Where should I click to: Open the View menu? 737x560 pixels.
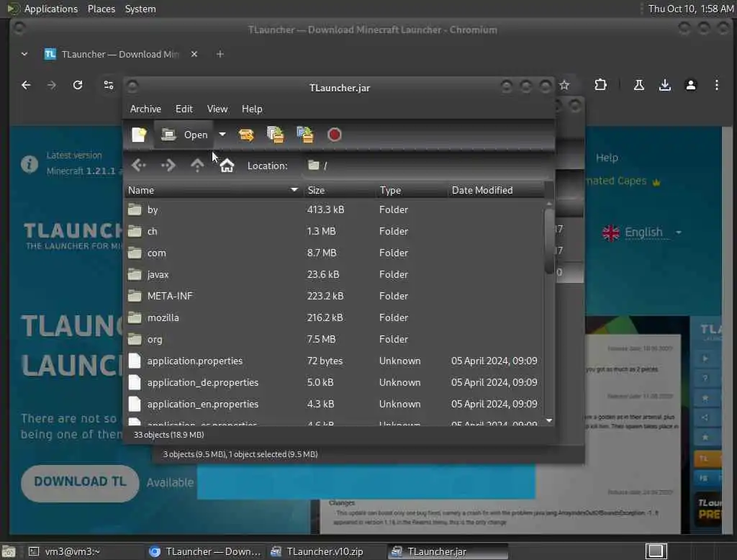217,109
